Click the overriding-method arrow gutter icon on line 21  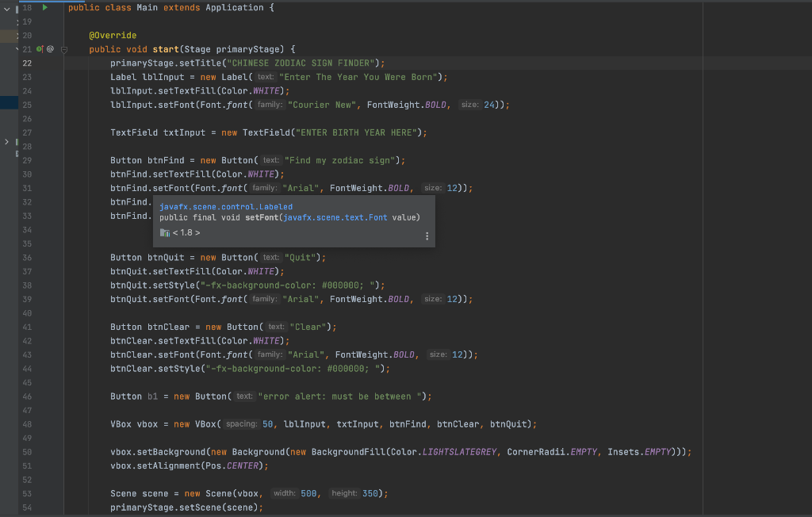[39, 48]
